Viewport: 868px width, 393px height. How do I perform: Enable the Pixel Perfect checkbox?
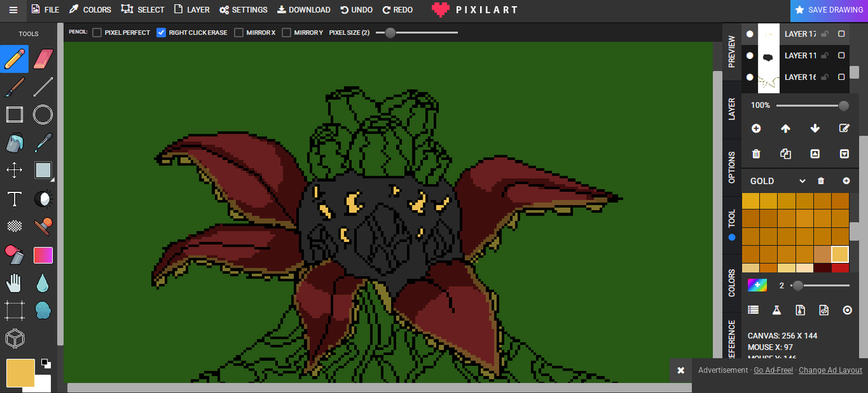(97, 33)
